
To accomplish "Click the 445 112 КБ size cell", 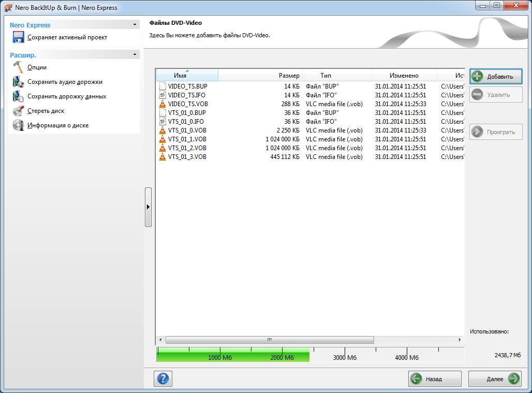I will pos(285,157).
